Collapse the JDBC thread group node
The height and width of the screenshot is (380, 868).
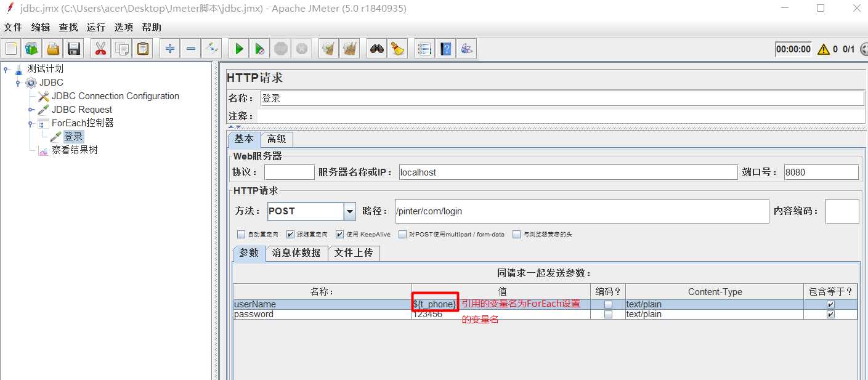pos(18,83)
